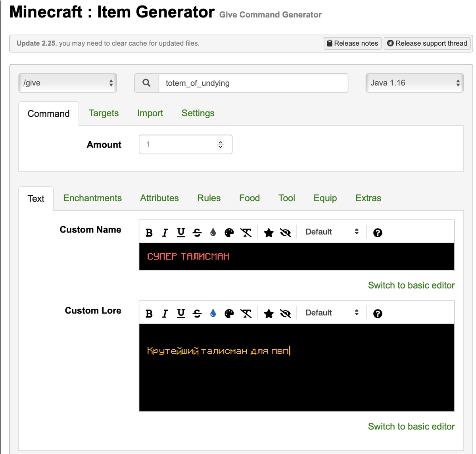Switch to the Command tab

[x=48, y=113]
